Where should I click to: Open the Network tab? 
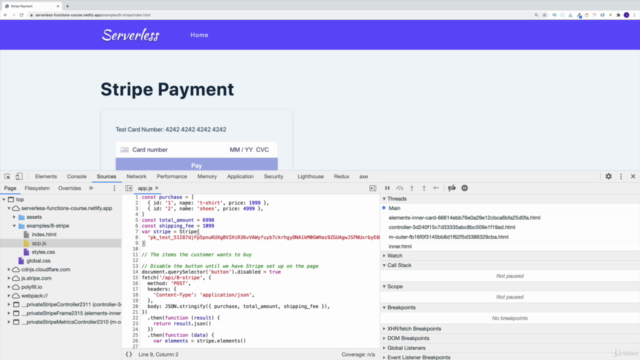(x=136, y=176)
